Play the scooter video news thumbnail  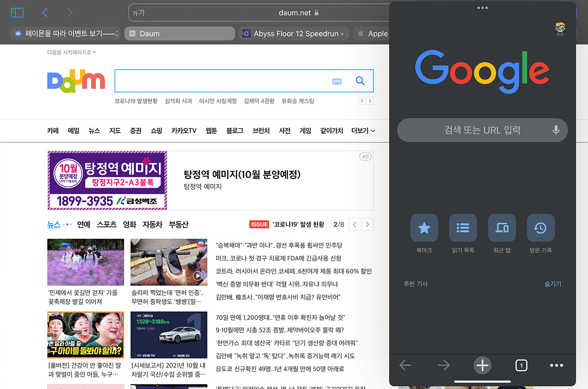click(x=169, y=262)
